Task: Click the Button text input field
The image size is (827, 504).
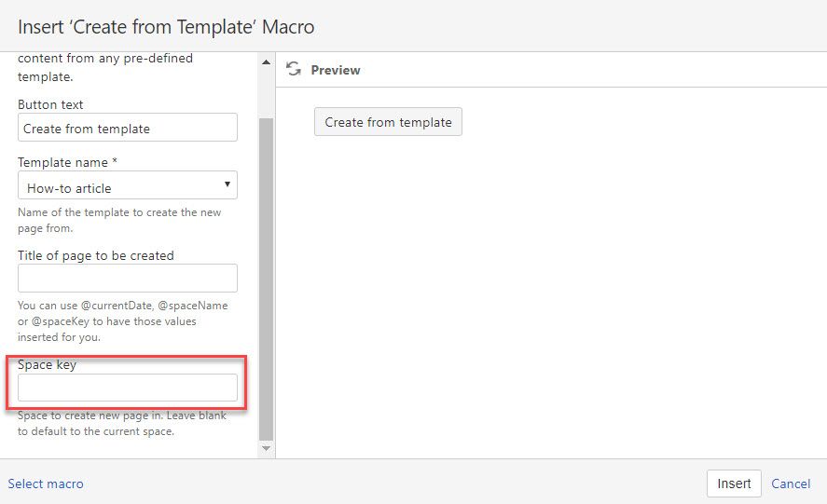Action: (128, 128)
